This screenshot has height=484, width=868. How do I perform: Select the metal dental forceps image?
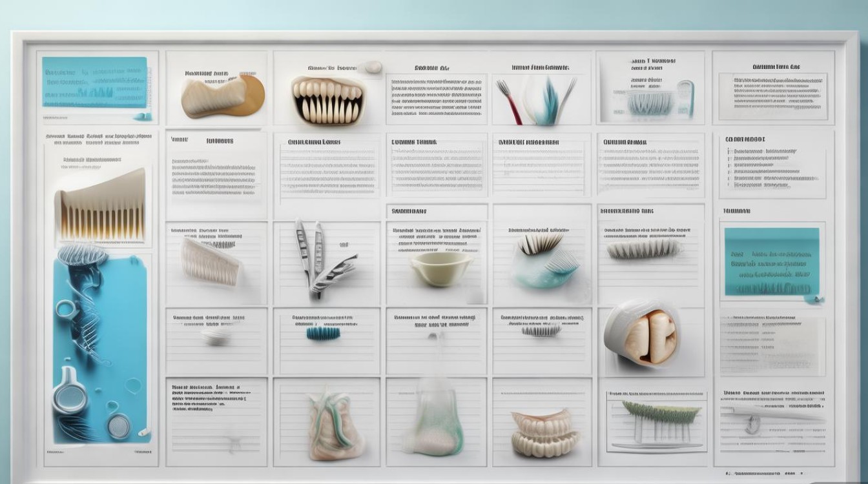pos(321,259)
